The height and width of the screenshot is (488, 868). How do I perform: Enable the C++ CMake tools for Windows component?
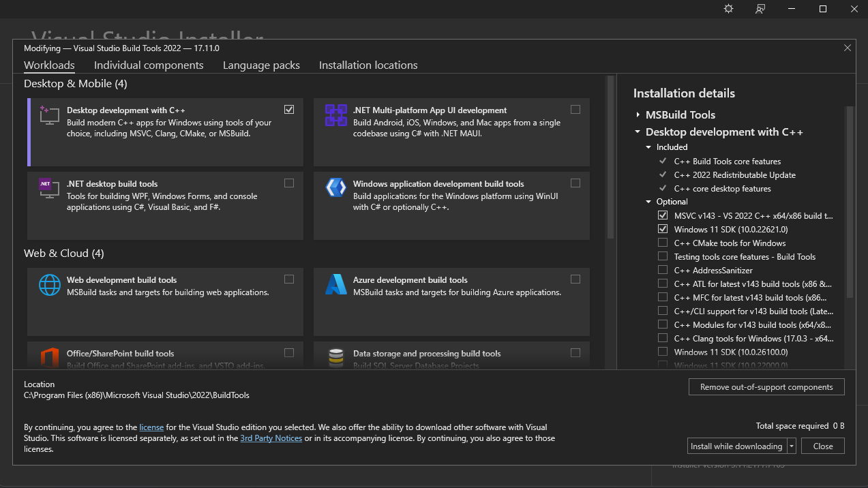[x=662, y=243]
